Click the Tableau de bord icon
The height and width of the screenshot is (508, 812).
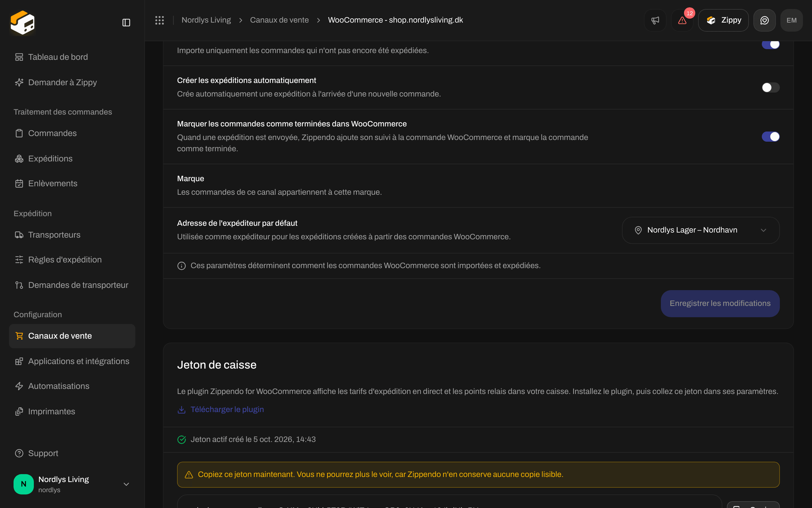(x=19, y=57)
